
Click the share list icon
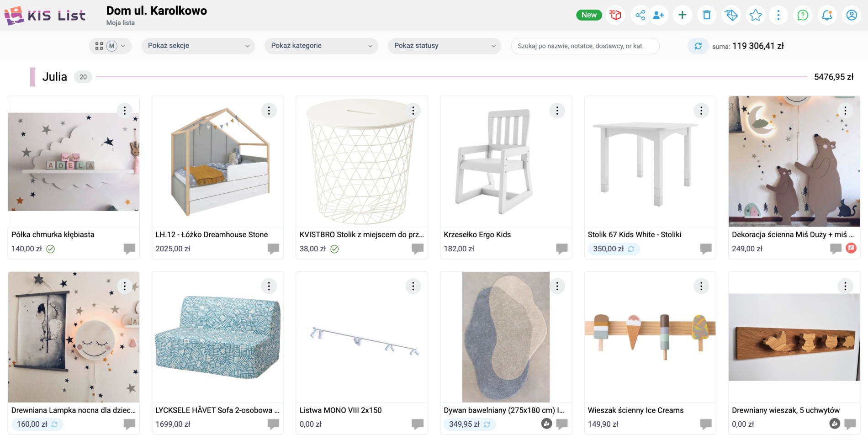tap(640, 15)
